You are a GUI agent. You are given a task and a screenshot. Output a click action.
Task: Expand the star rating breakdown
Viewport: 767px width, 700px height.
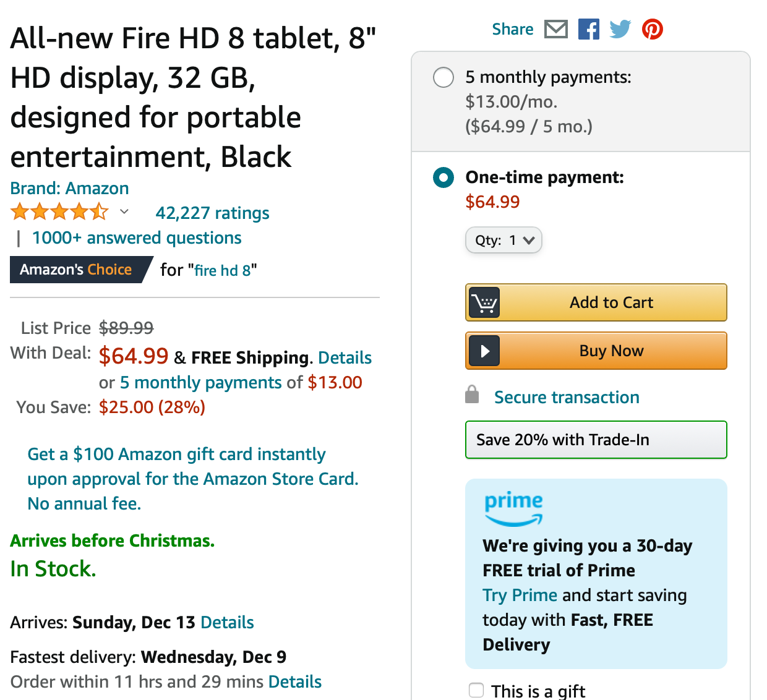pos(124,212)
